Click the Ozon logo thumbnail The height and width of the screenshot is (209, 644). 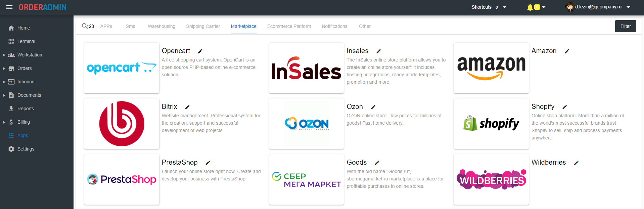307,124
